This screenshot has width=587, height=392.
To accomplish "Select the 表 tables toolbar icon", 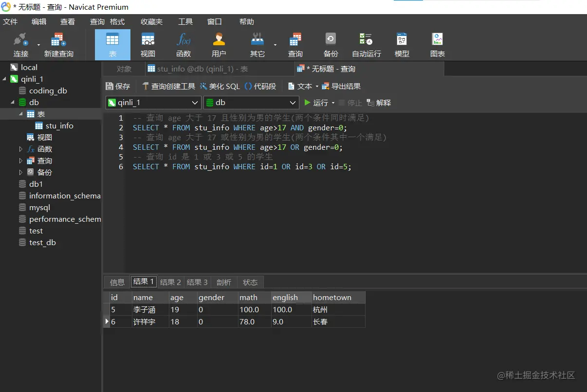I will (112, 45).
